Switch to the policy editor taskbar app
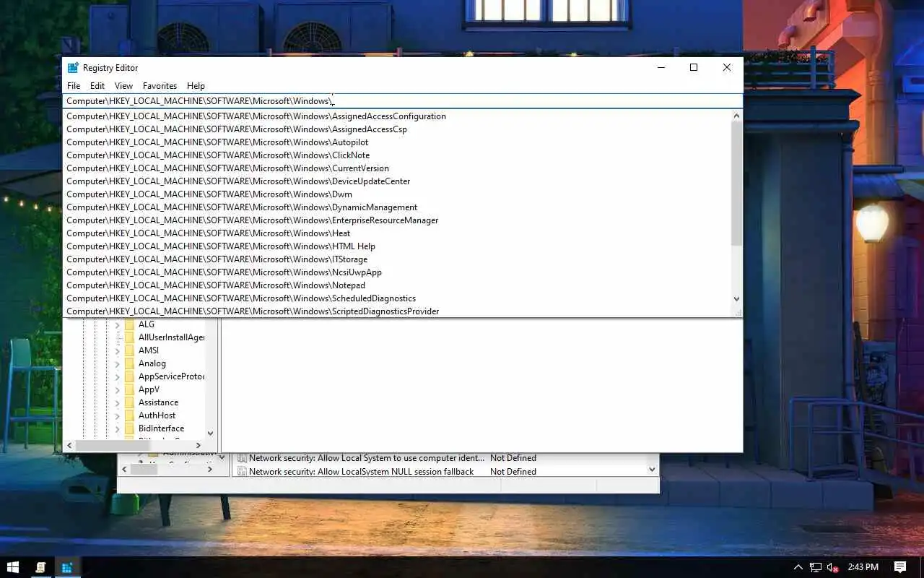The height and width of the screenshot is (578, 924). [40, 567]
